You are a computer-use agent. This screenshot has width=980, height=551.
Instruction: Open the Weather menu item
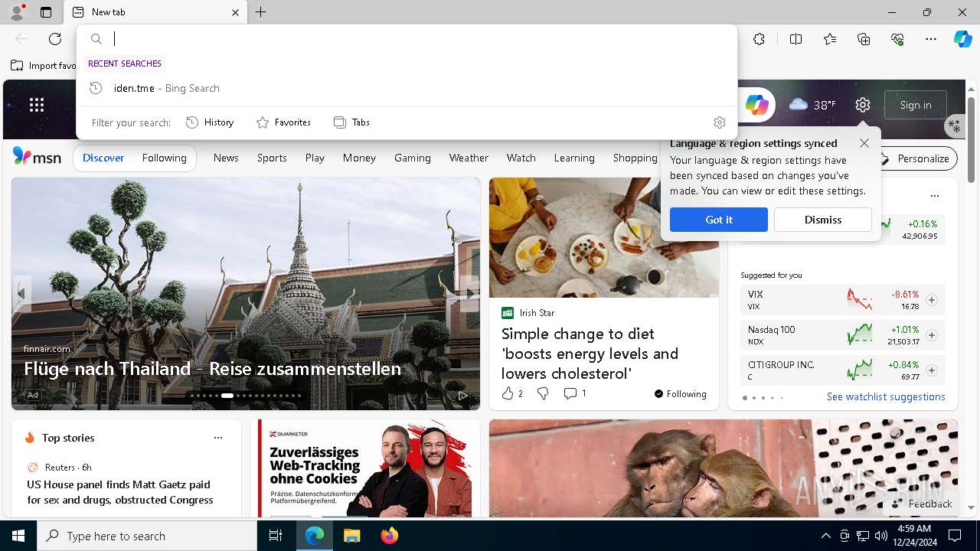click(469, 158)
